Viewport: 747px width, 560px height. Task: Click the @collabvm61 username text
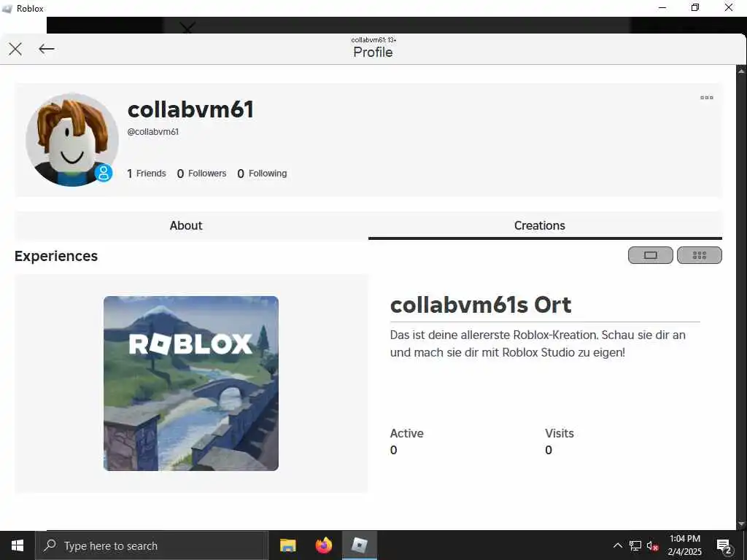pos(153,132)
